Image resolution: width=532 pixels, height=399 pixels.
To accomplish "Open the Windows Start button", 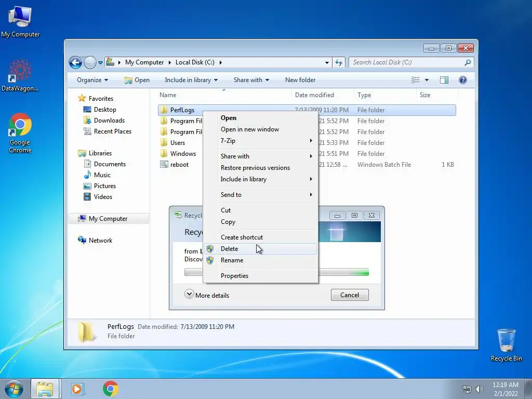I will (x=14, y=389).
